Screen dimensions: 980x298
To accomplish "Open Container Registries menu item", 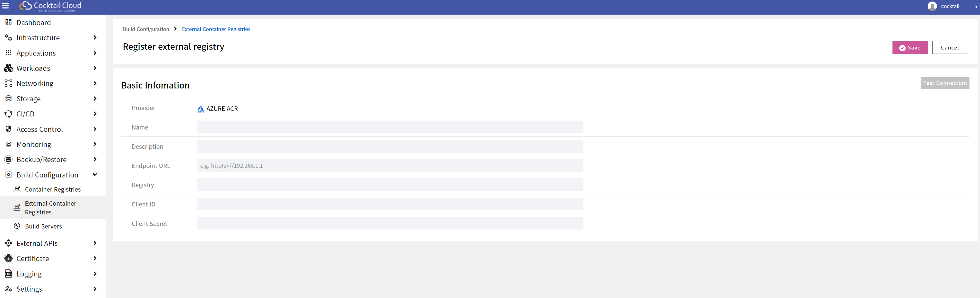I will [53, 189].
